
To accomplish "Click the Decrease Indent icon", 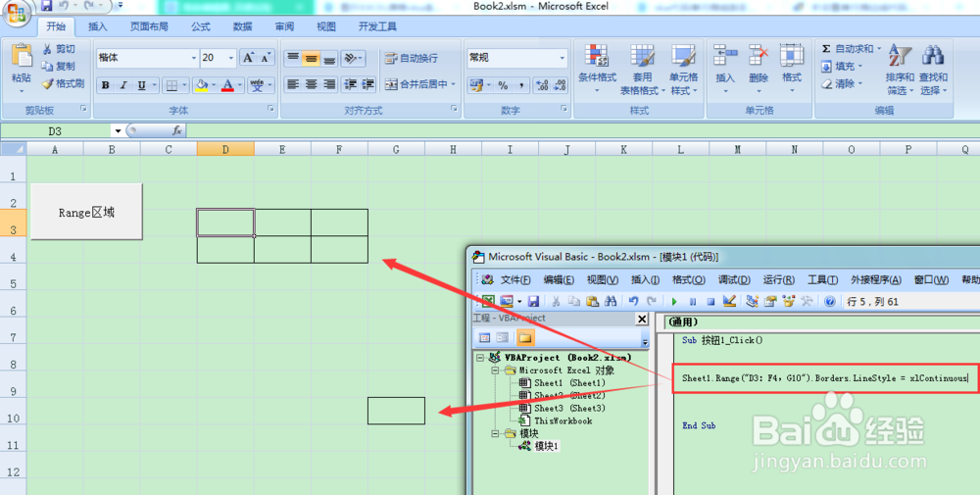I will tap(350, 84).
